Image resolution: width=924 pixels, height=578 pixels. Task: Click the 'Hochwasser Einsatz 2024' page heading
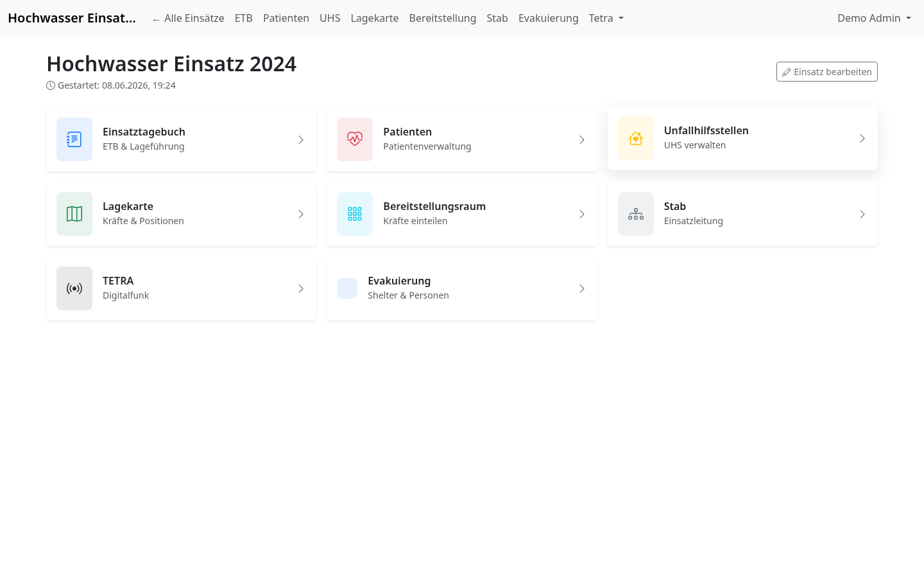coord(171,64)
